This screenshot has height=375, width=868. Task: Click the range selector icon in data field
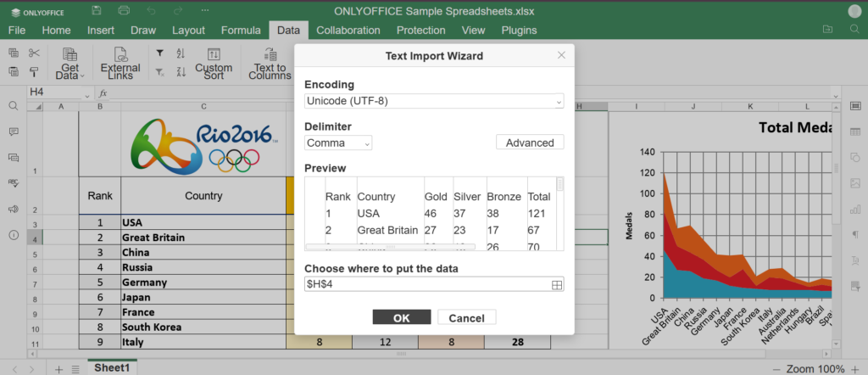pos(557,285)
